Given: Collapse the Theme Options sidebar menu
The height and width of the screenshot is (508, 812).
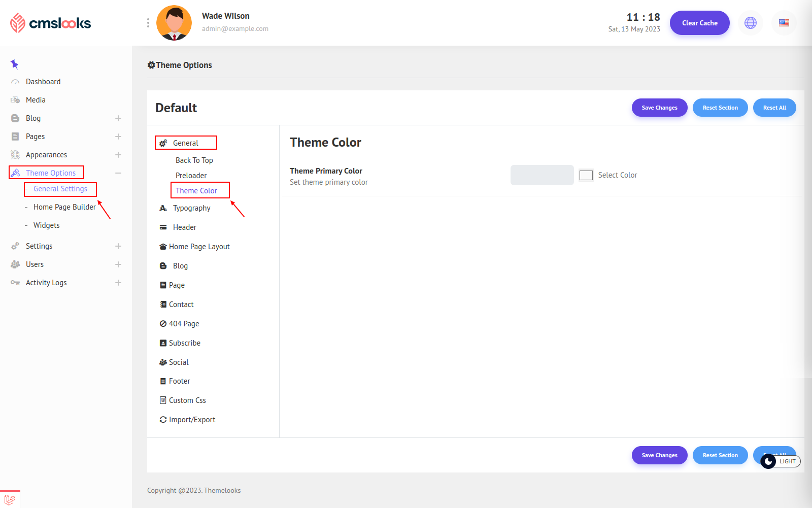Looking at the screenshot, I should point(118,173).
